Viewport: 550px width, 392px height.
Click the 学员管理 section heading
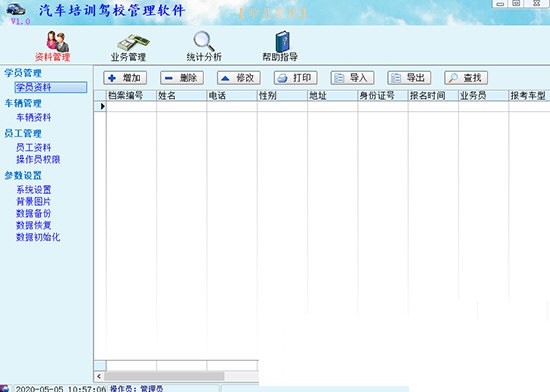pyautogui.click(x=23, y=73)
